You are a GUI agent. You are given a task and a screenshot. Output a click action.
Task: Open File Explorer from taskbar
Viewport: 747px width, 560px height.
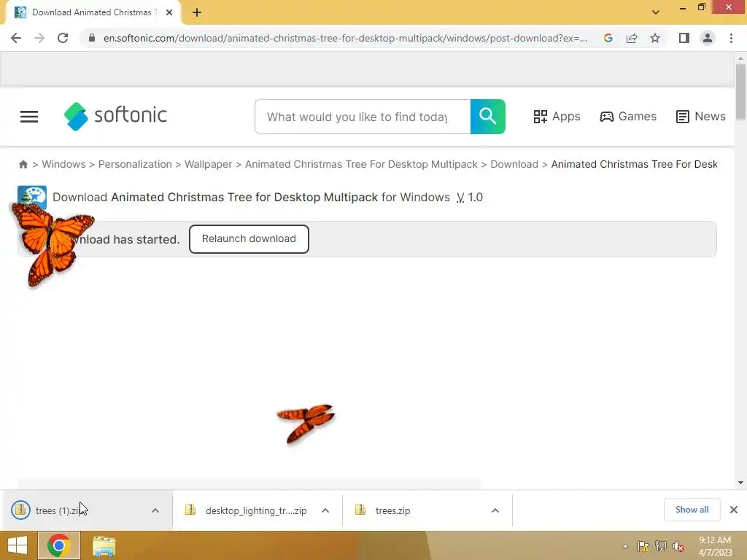point(104,546)
